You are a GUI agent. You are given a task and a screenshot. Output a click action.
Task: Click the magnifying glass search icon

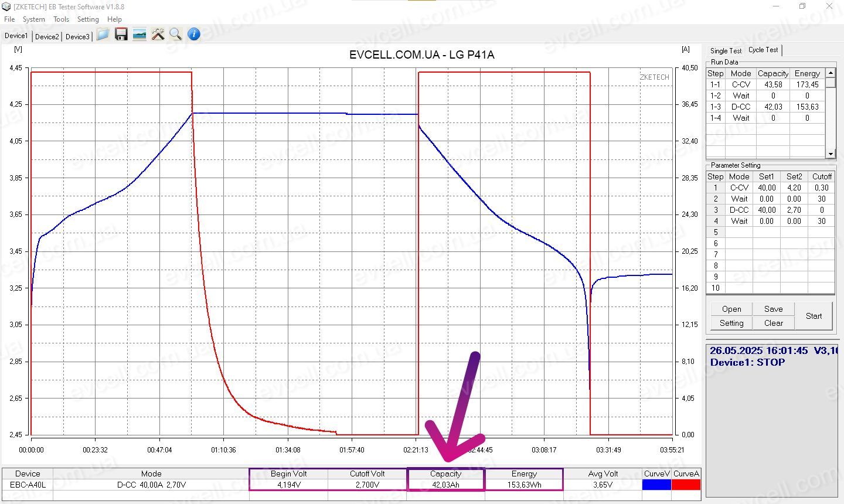click(x=175, y=35)
